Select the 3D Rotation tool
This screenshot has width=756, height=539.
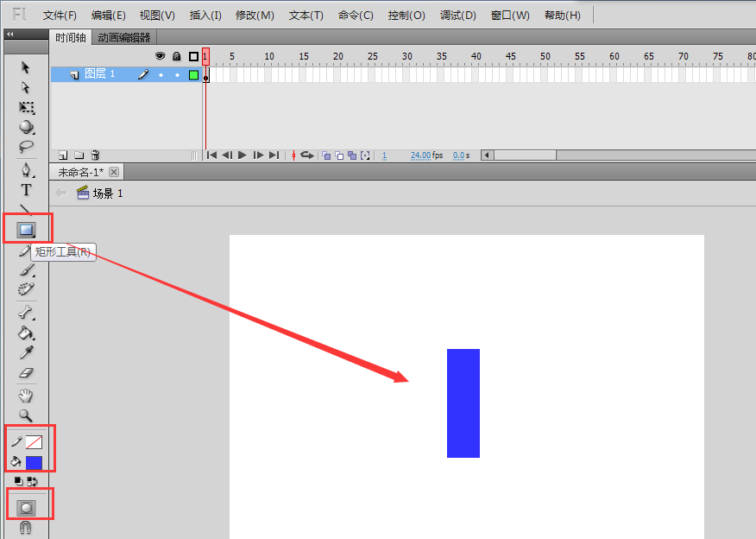click(x=27, y=127)
